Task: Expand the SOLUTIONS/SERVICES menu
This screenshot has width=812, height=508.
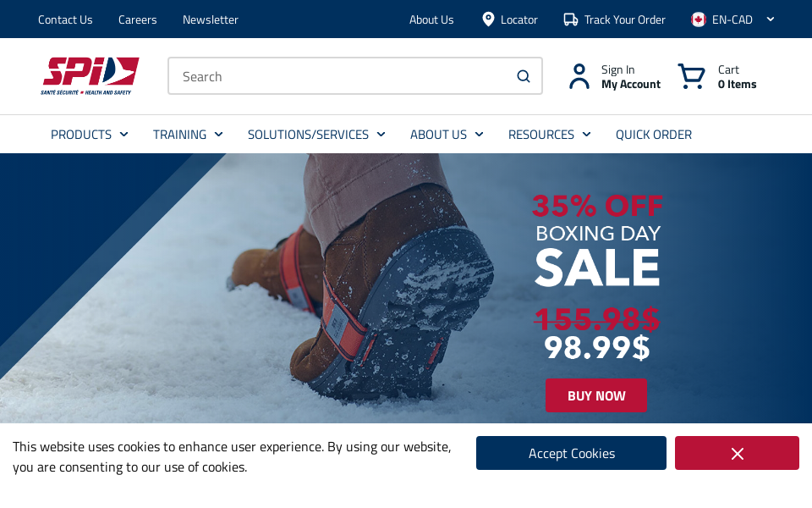Action: (x=315, y=135)
